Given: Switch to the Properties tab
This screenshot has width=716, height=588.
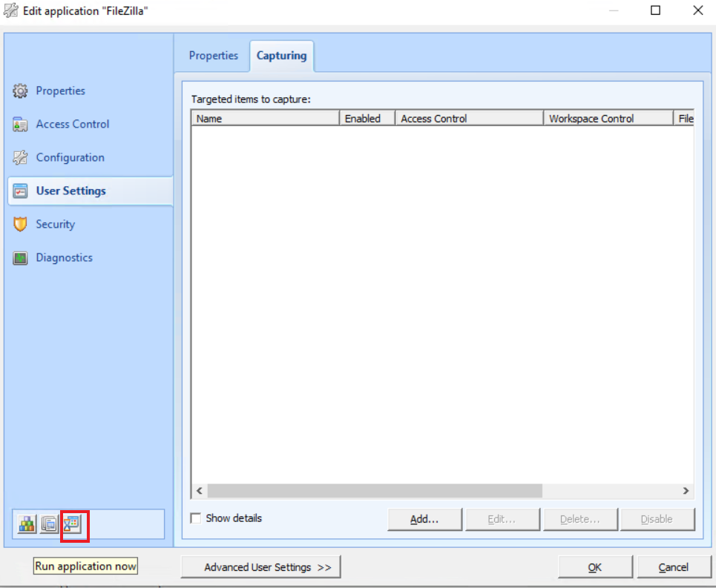Looking at the screenshot, I should coord(213,56).
